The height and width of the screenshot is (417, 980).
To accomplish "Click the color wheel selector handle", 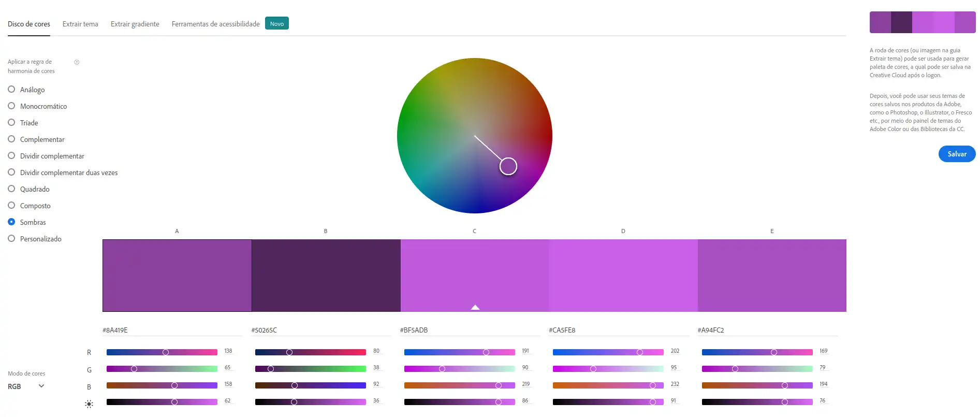I will tap(508, 166).
